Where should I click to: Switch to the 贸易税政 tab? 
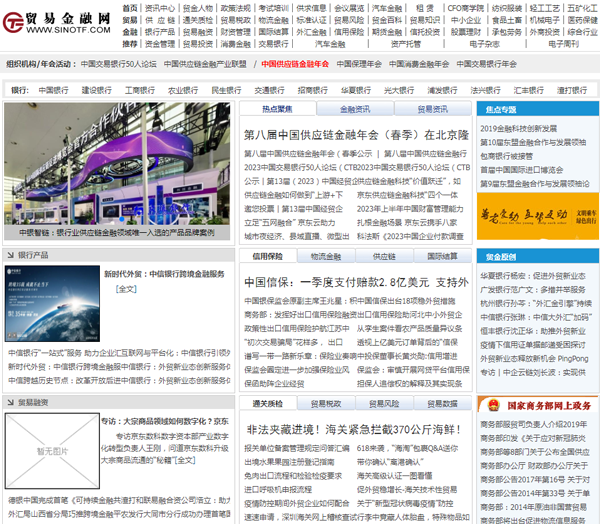(326, 403)
